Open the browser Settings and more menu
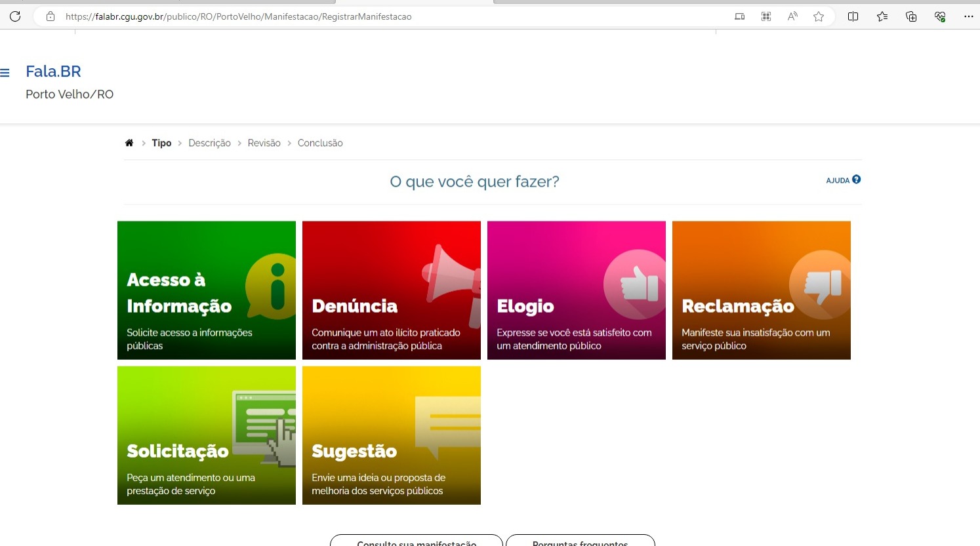Viewport: 980px width, 546px height. pos(969,16)
